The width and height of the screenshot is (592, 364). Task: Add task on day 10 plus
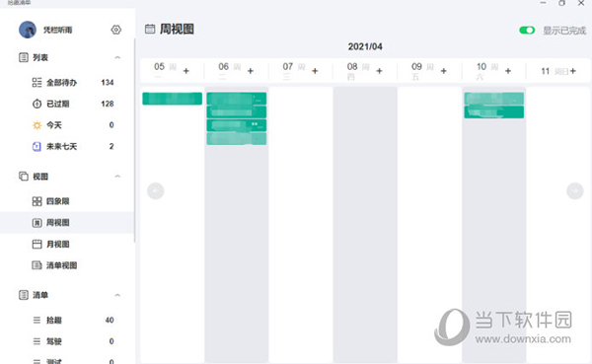pyautogui.click(x=508, y=71)
